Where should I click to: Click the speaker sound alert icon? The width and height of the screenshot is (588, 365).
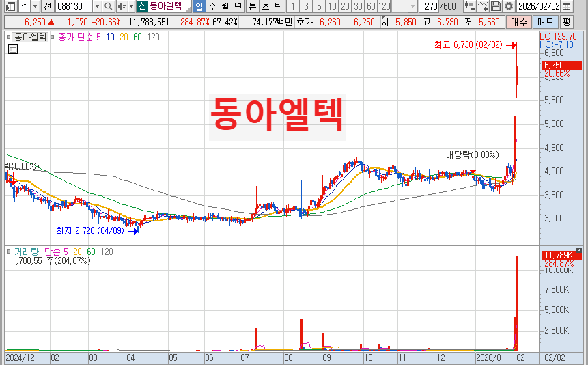122,6
